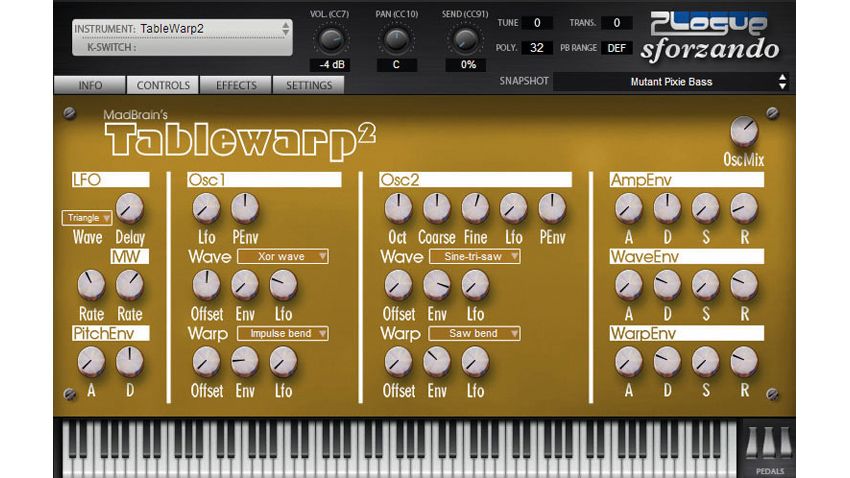
Task: Click the Osc1 Lfo pitch knob
Action: pyautogui.click(x=207, y=208)
